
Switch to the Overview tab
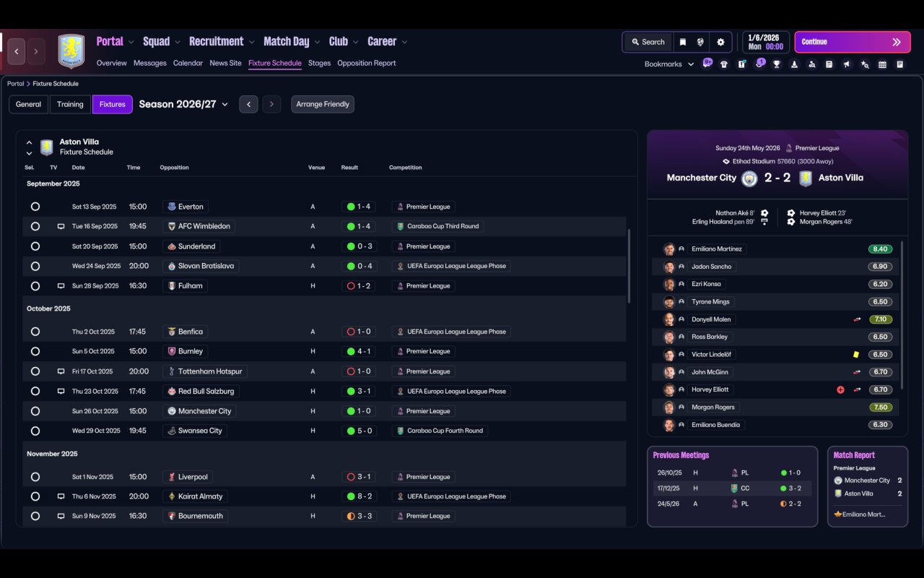click(x=112, y=63)
